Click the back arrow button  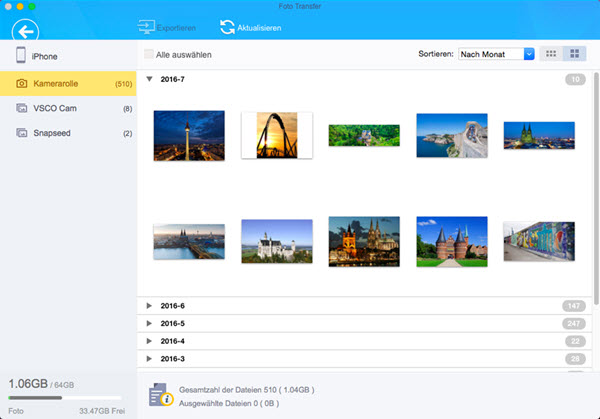(24, 29)
